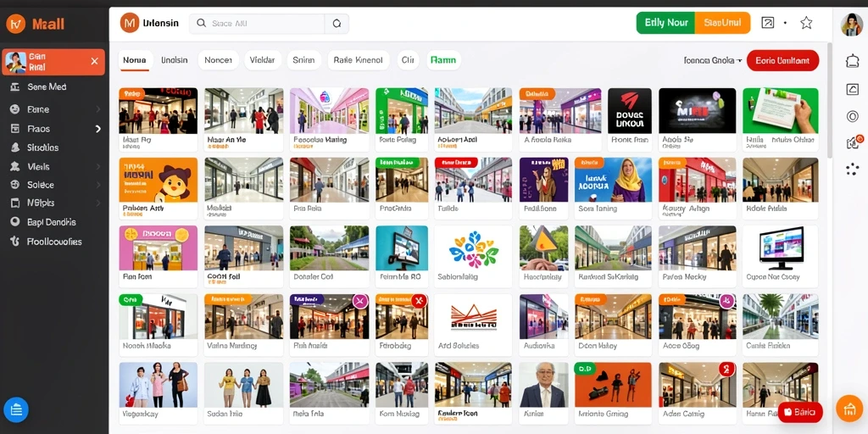Click the edit square icon in the header
The height and width of the screenshot is (434, 868).
click(767, 23)
